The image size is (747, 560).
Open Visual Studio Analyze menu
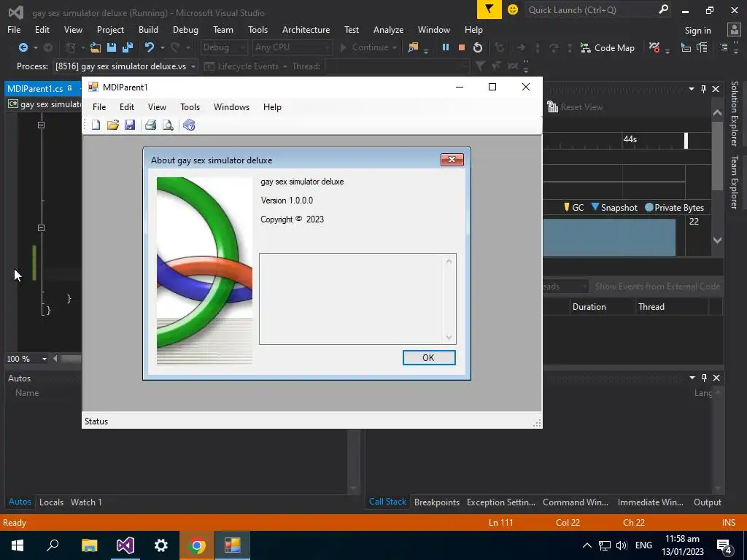(x=388, y=29)
